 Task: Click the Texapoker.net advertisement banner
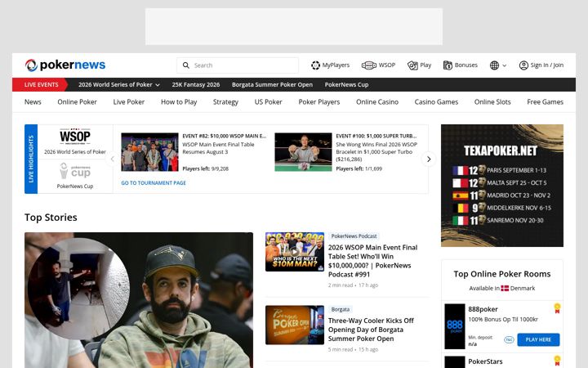point(502,186)
